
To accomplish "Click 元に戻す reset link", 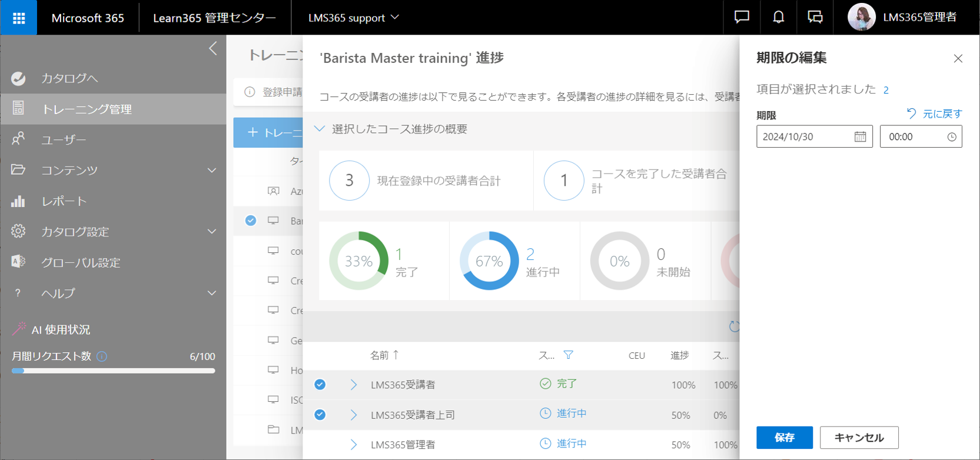I will [x=935, y=114].
